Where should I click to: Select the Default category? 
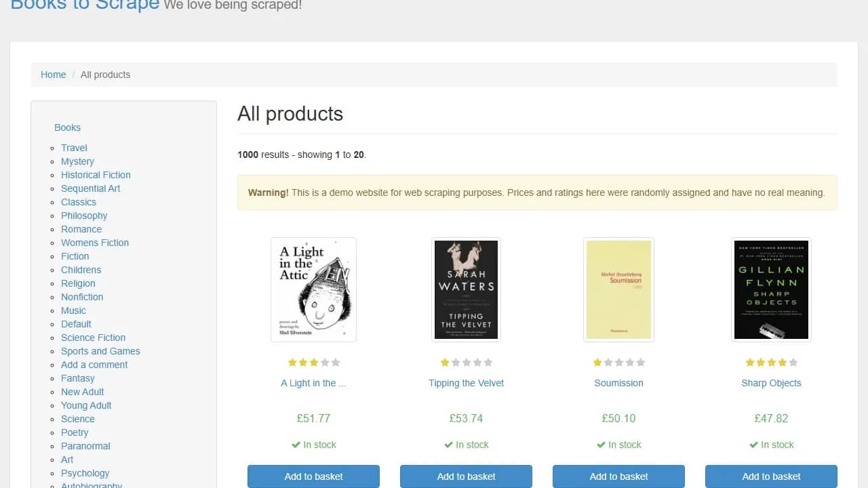[x=76, y=324]
